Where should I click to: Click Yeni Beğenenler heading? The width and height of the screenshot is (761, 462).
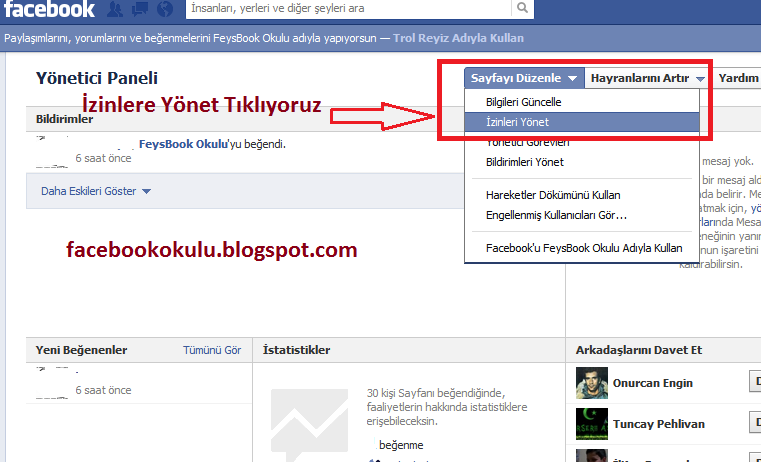click(x=82, y=350)
